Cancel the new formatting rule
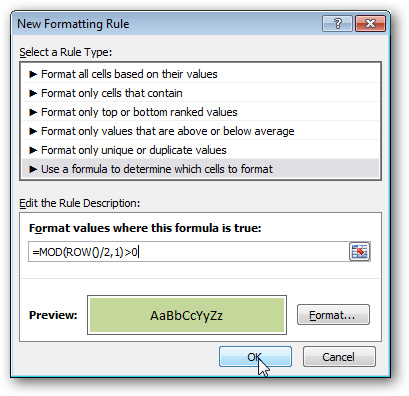 [339, 357]
